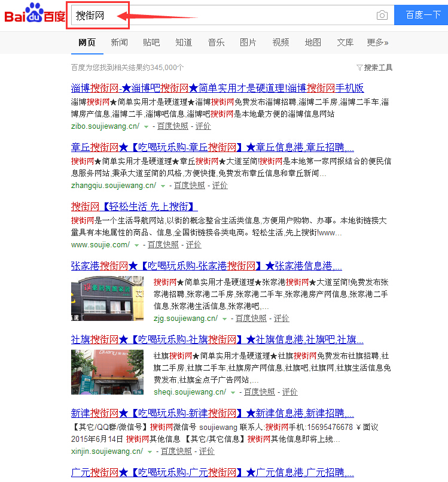Expand dropdown arrow next to zibo.soujiewang.cn

[x=146, y=127]
